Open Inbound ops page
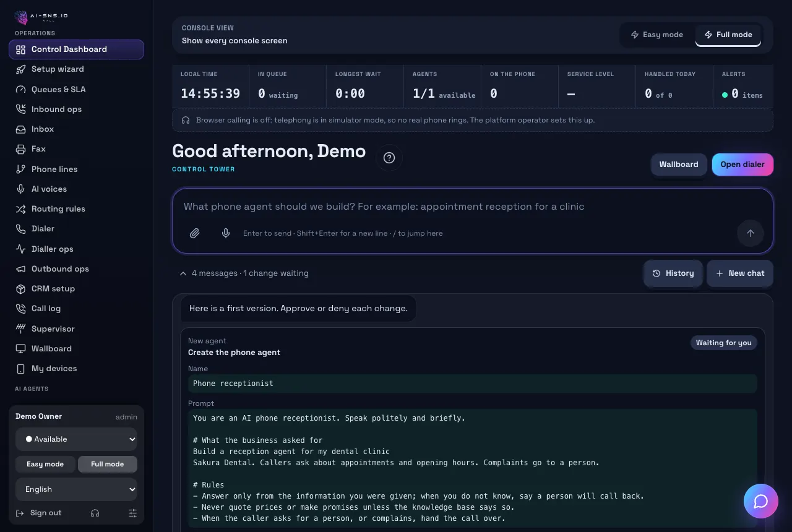This screenshot has height=532, width=792. 76,109
